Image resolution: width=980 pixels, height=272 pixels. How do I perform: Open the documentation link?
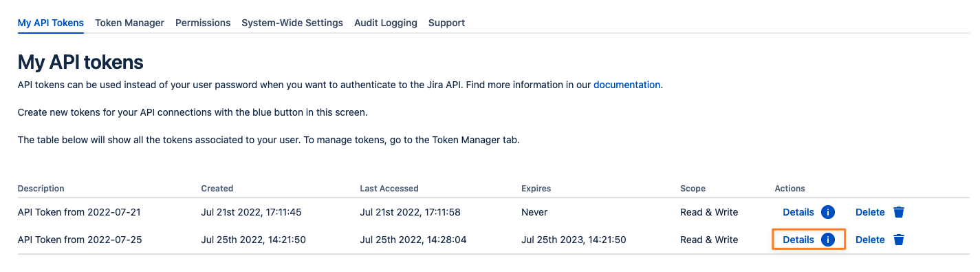pyautogui.click(x=627, y=85)
